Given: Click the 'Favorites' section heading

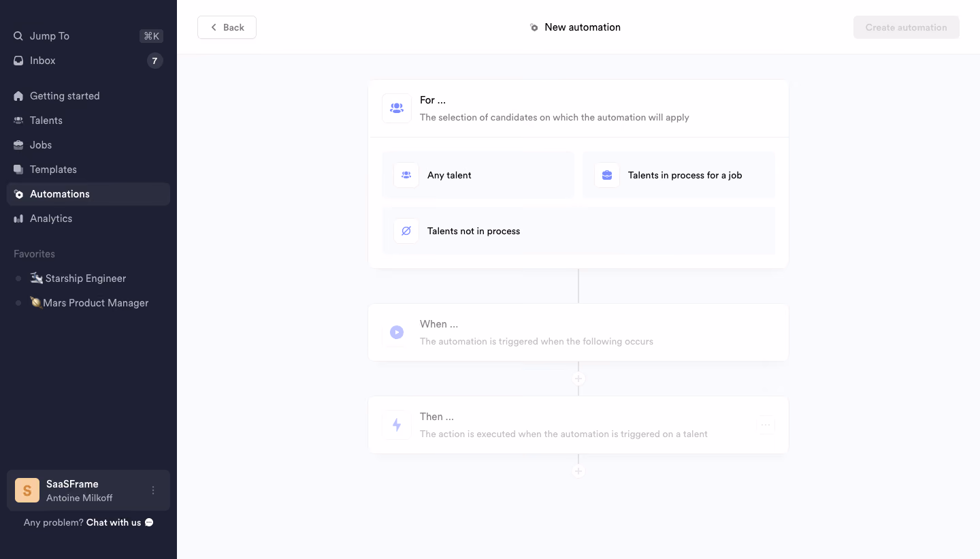Looking at the screenshot, I should pyautogui.click(x=34, y=254).
